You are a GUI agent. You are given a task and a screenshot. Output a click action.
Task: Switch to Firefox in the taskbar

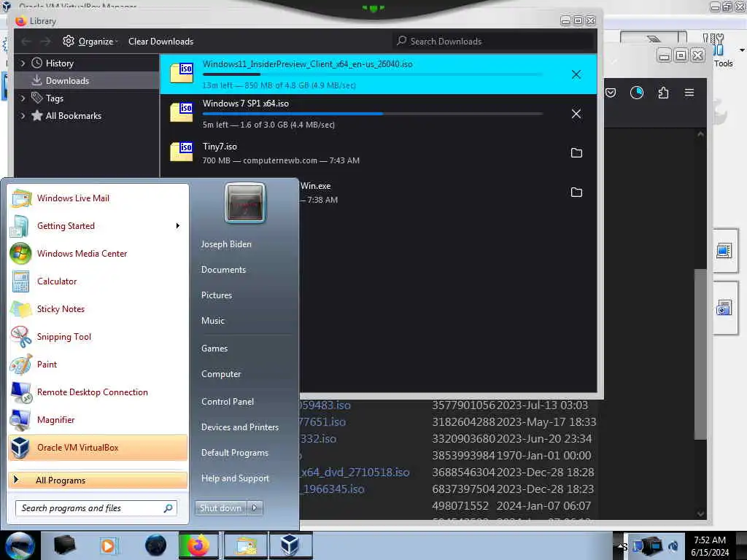click(198, 545)
